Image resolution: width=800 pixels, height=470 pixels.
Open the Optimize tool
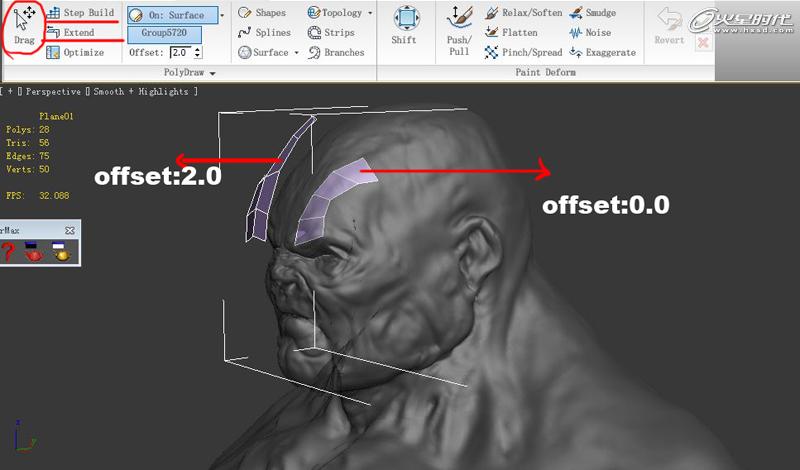pyautogui.click(x=75, y=52)
